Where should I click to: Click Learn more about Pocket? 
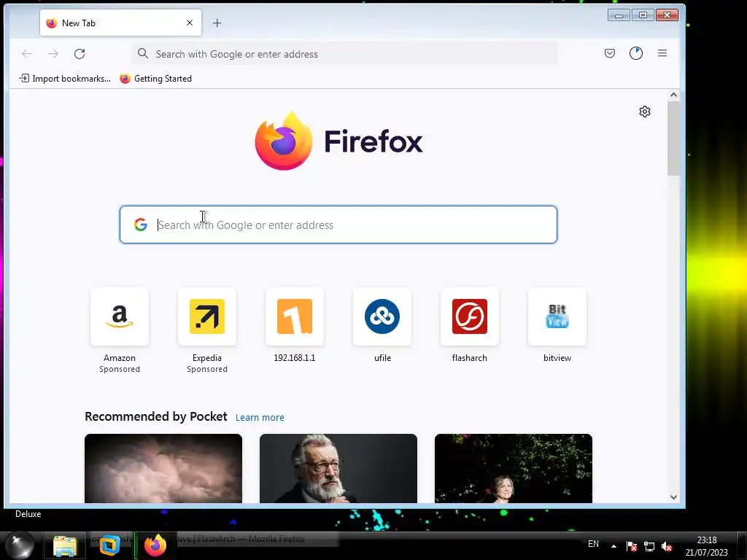260,418
